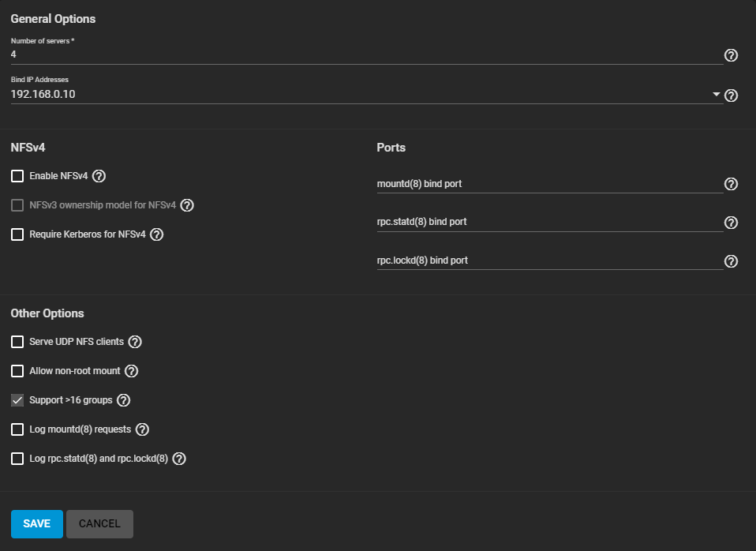
Task: Uncheck Support >16 groups
Action: 17,400
